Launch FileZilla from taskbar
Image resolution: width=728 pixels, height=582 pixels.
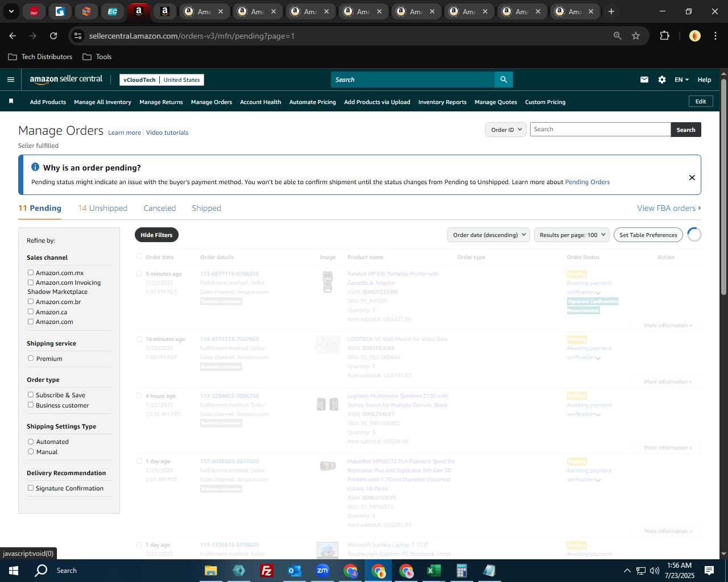(x=266, y=571)
